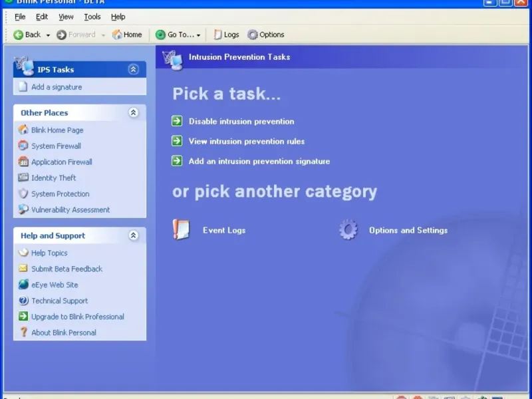Click the Go To label in toolbar
This screenshot has height=399, width=532.
pyautogui.click(x=181, y=35)
